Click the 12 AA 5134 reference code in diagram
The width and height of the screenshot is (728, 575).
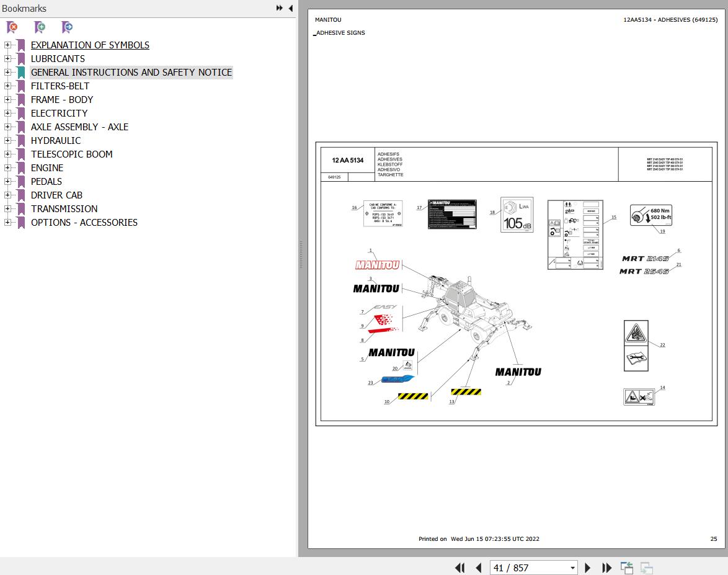(x=348, y=160)
